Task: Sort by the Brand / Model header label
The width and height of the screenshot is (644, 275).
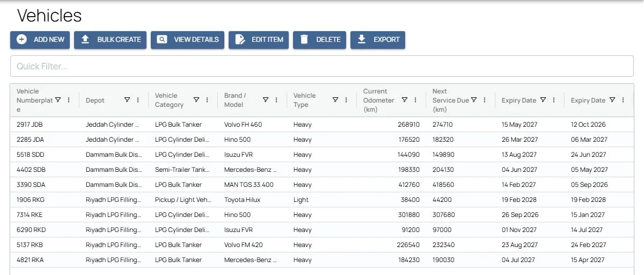Action: (x=236, y=100)
